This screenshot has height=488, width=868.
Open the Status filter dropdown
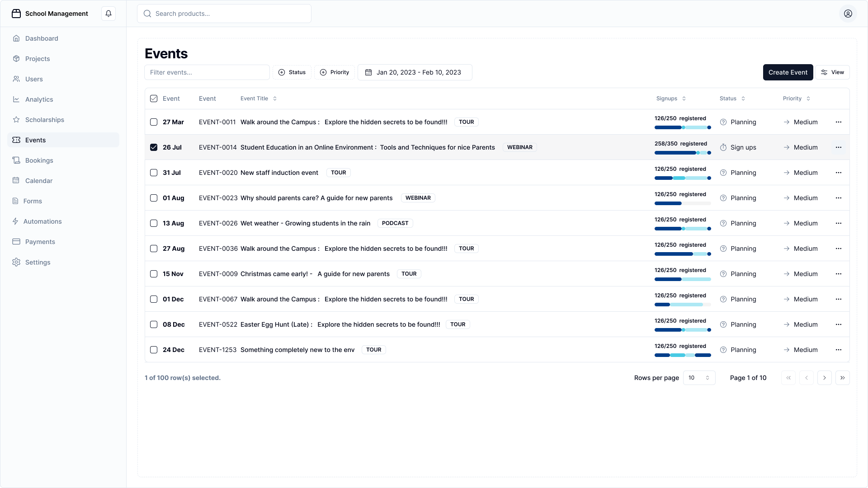(x=292, y=72)
